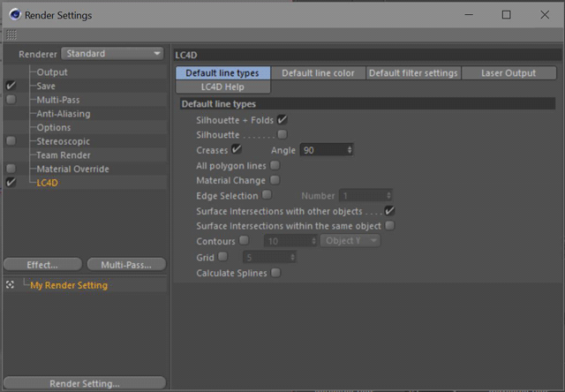The height and width of the screenshot is (392, 565).
Task: Select Options in the tree
Action: click(x=54, y=127)
